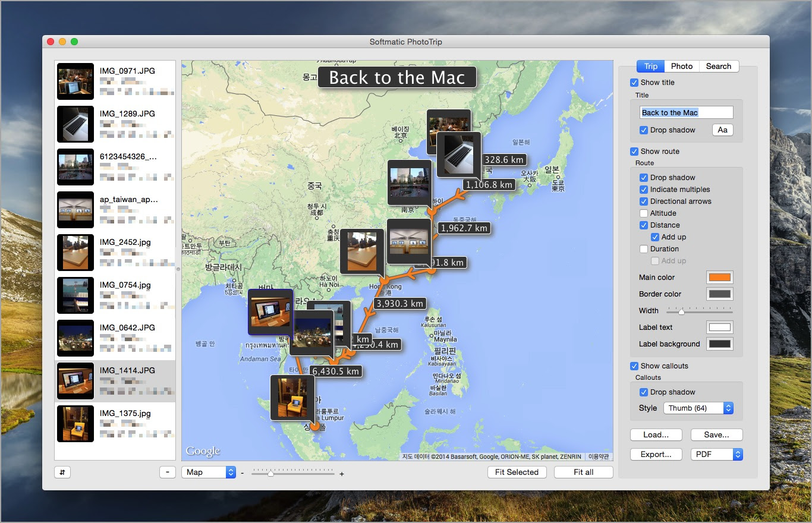
Task: Toggle the Show title checkbox
Action: pyautogui.click(x=634, y=83)
